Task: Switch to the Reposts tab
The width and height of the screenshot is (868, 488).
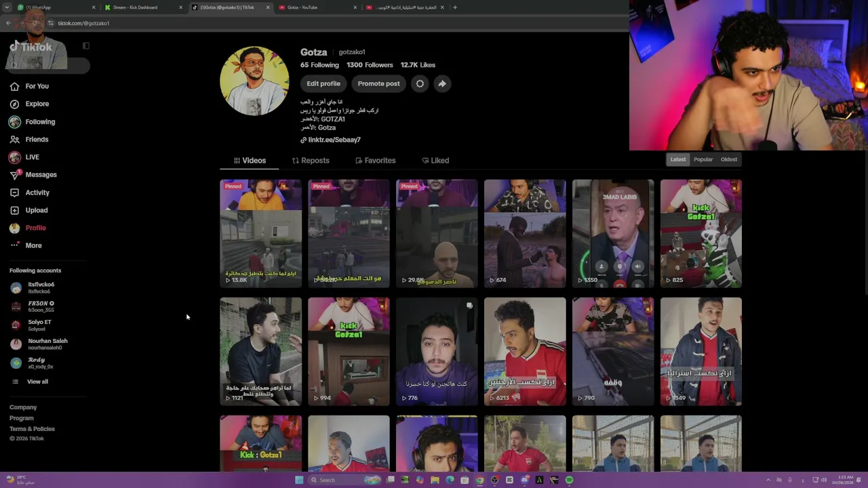Action: click(311, 161)
